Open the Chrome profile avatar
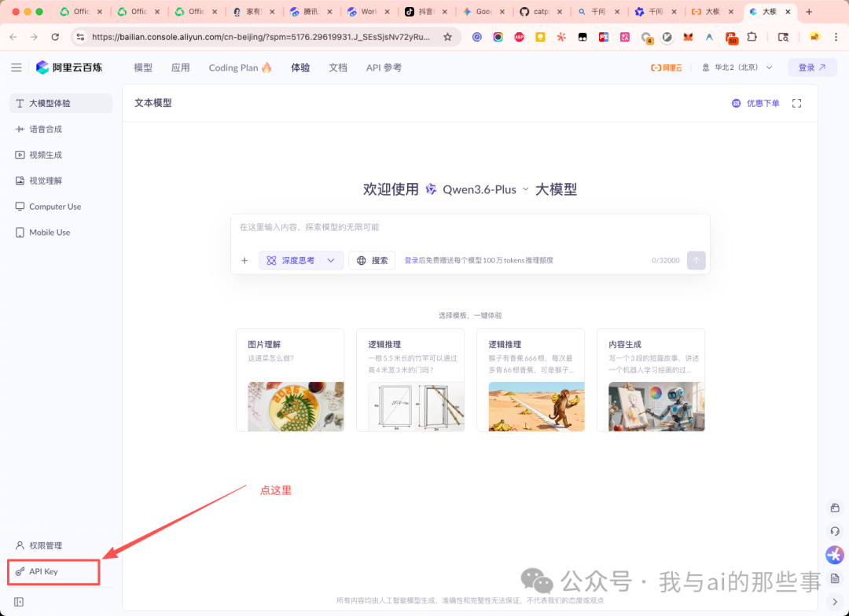 814,37
